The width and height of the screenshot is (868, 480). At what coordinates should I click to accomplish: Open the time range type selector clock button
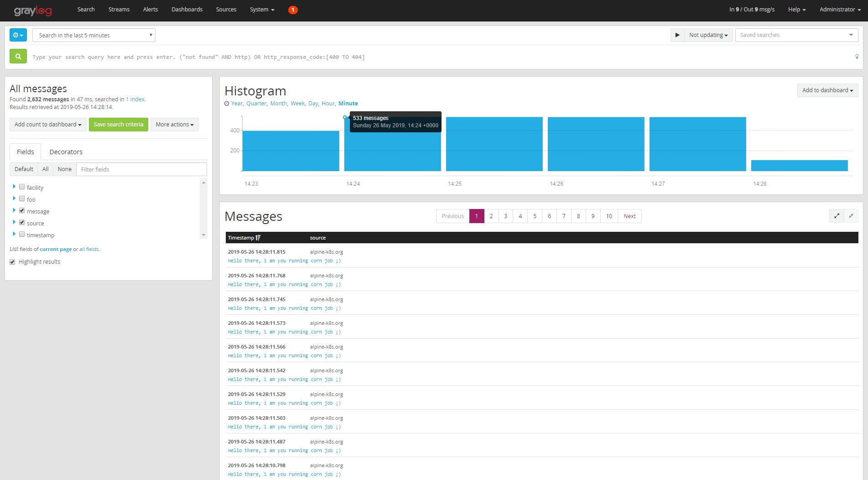coord(18,35)
